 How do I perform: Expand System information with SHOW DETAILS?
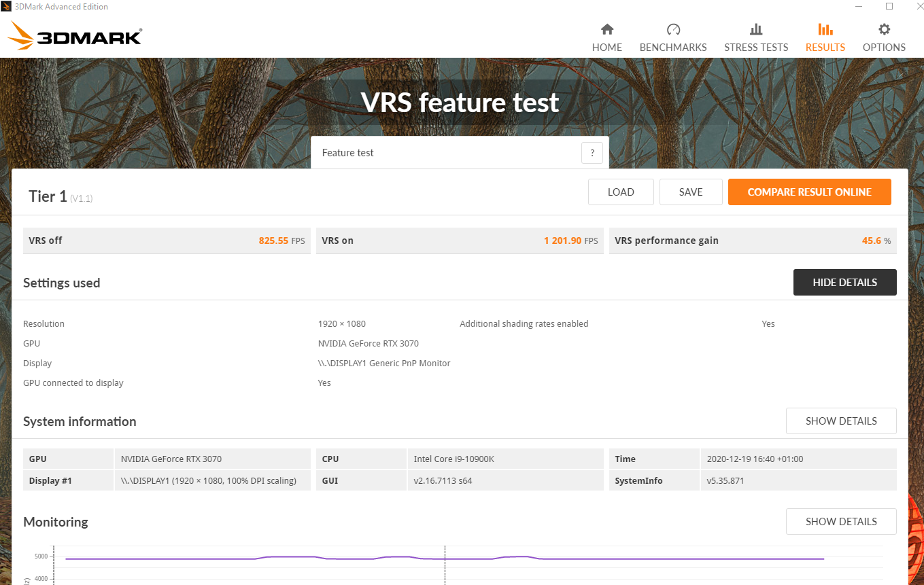(841, 421)
